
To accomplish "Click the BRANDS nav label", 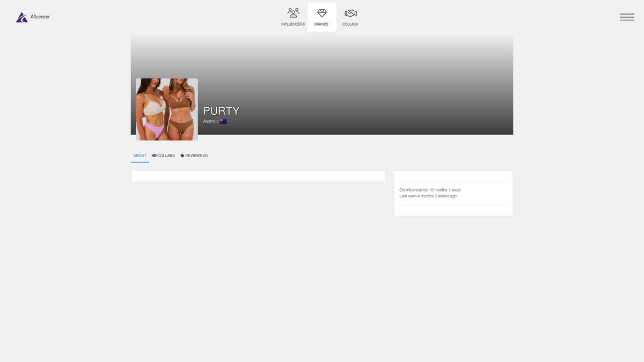I will [321, 25].
